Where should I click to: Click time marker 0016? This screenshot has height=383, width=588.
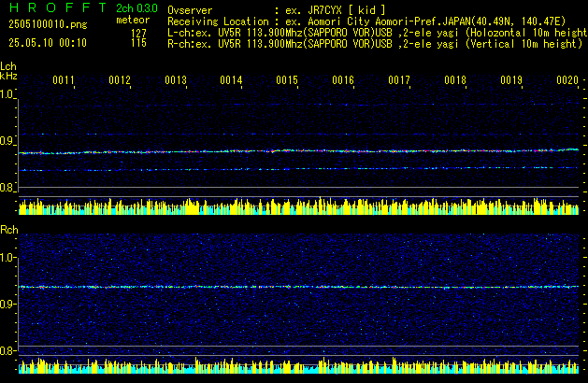click(x=343, y=80)
